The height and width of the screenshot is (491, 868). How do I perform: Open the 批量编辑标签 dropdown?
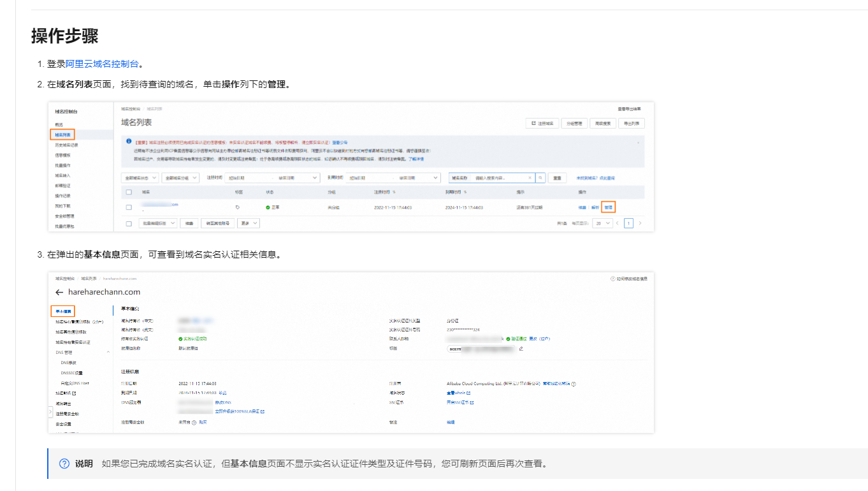158,224
